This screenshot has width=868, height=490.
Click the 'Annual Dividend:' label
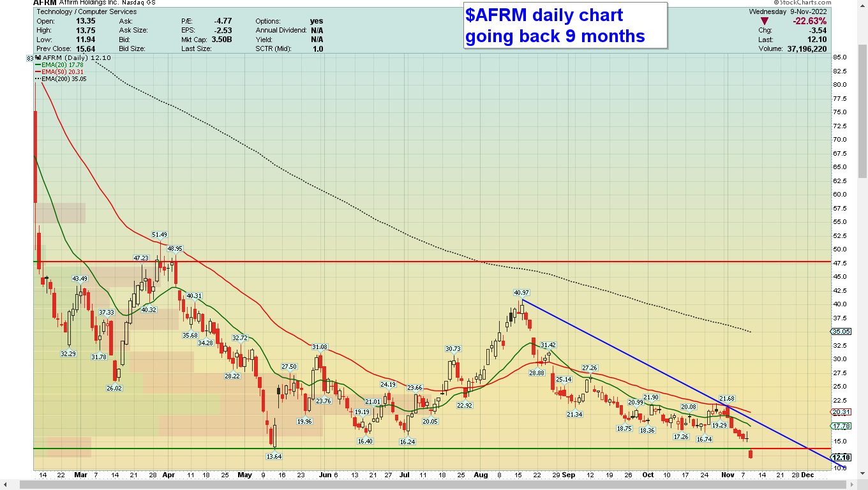point(282,30)
